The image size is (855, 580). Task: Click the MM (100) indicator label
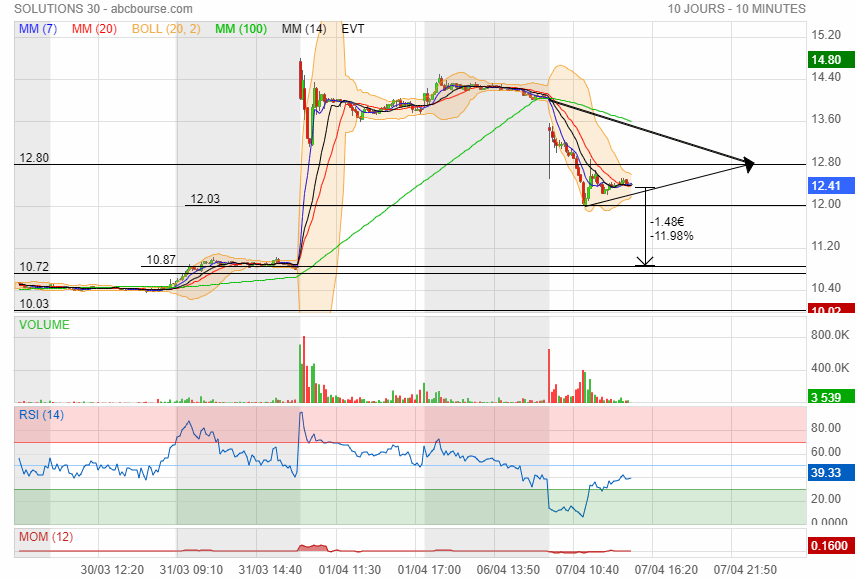241,29
